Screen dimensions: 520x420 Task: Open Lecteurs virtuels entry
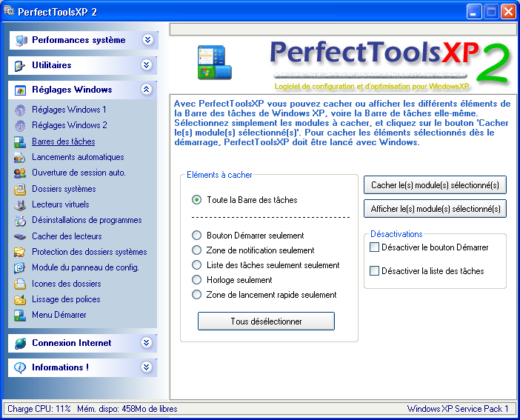(60, 204)
